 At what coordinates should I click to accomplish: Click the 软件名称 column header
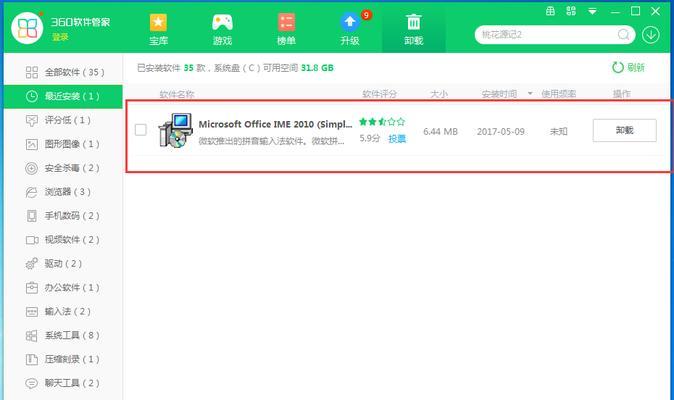[x=177, y=94]
